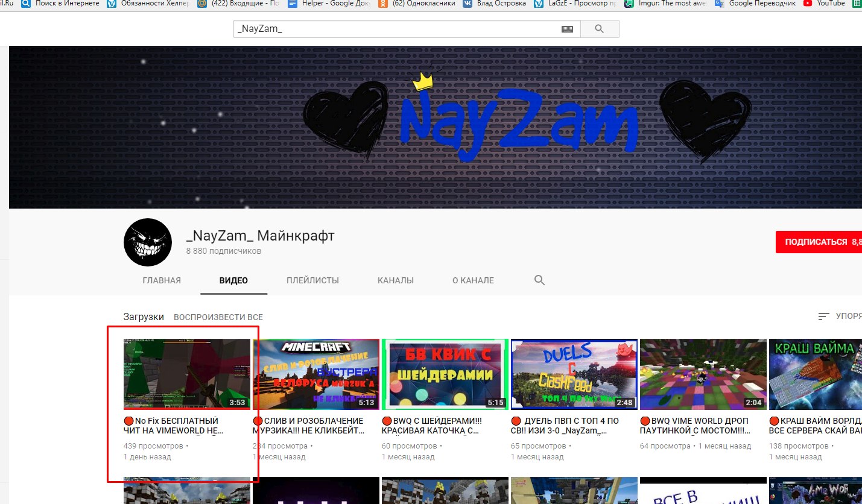
Task: Click the Поиск в Интернете magnifier bookmark icon
Action: coord(26,4)
